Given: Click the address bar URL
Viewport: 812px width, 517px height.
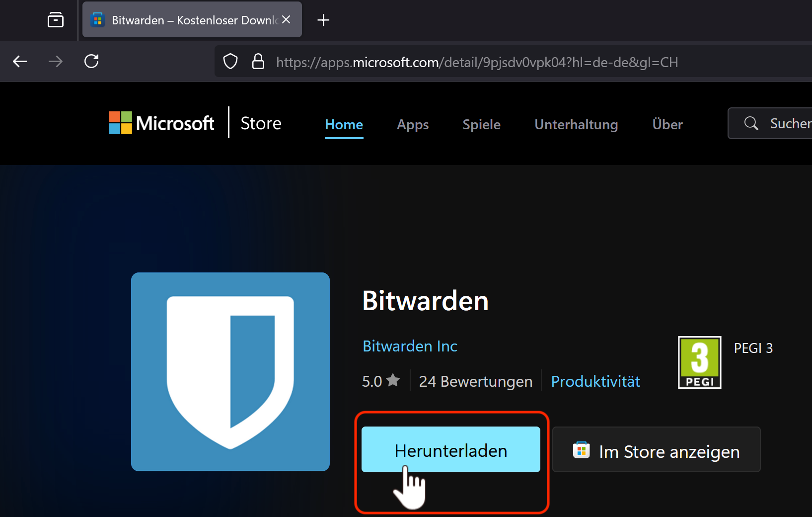Looking at the screenshot, I should click(477, 62).
